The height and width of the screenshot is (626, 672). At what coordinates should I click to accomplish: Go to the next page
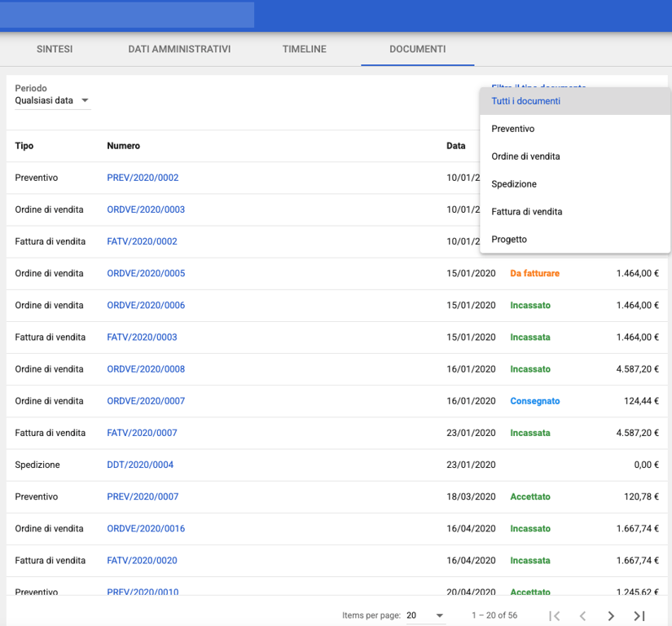611,616
